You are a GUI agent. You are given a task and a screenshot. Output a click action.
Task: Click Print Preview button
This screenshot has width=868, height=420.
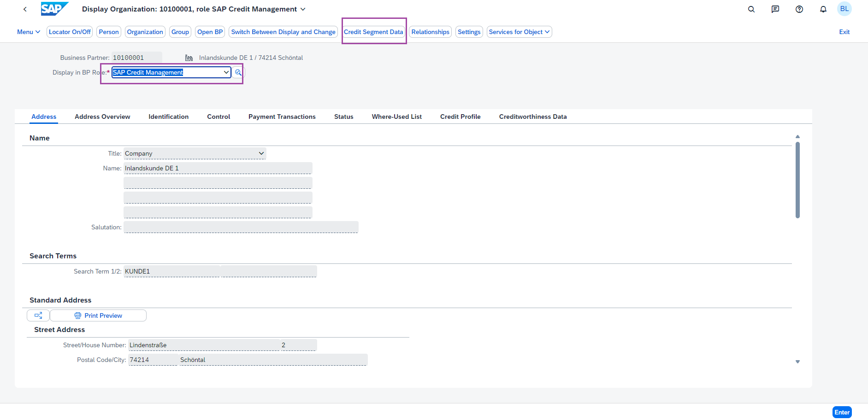click(98, 315)
